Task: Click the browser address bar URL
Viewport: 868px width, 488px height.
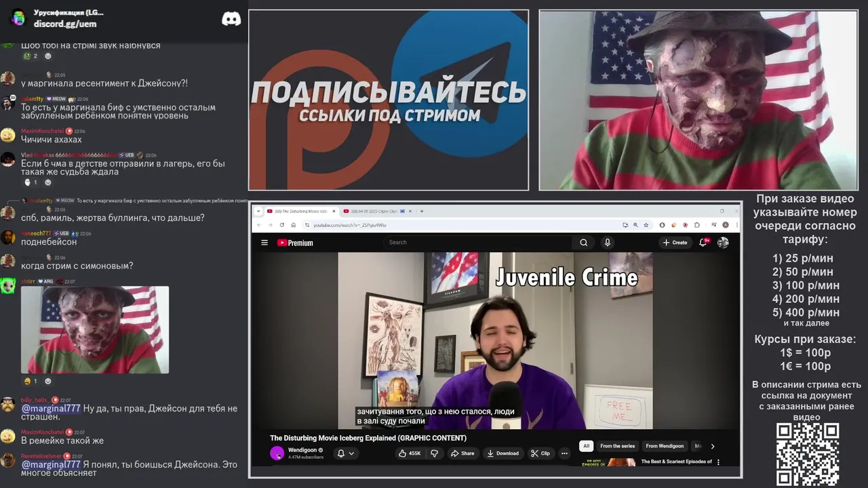Action: click(x=350, y=225)
